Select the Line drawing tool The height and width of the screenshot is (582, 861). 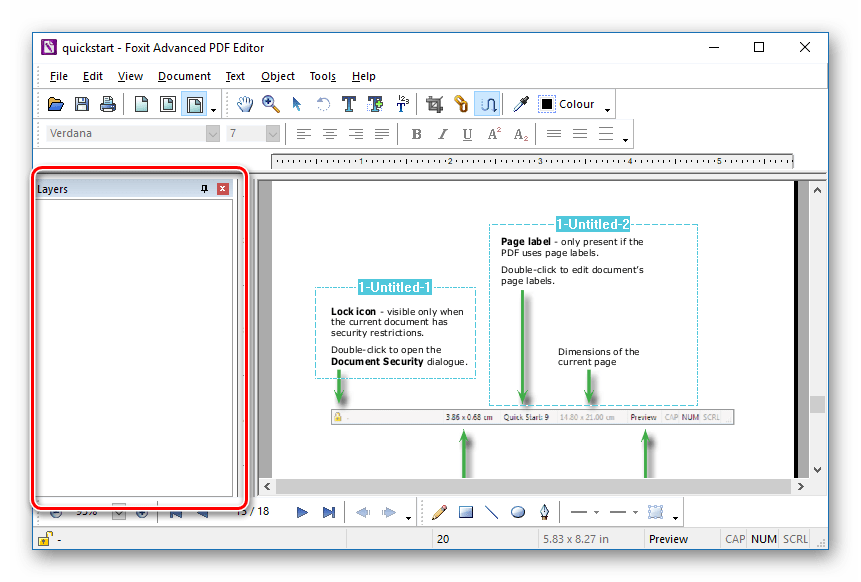pyautogui.click(x=491, y=512)
